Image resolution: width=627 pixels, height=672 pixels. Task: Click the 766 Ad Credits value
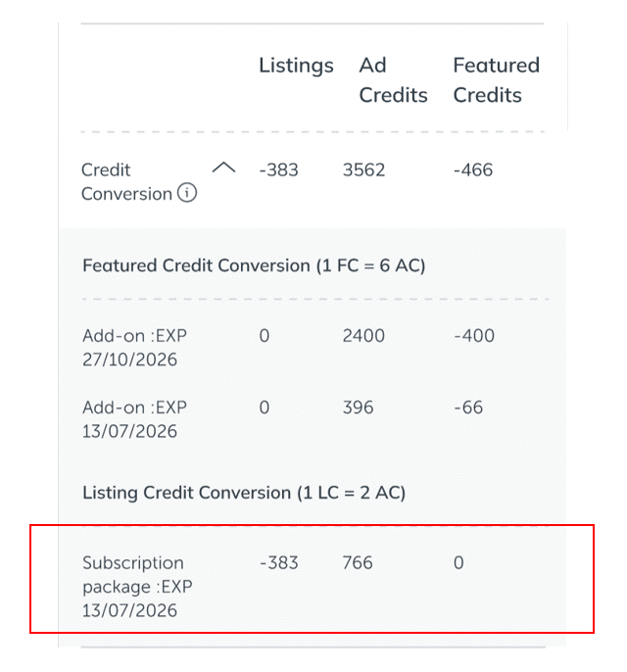[x=358, y=563]
